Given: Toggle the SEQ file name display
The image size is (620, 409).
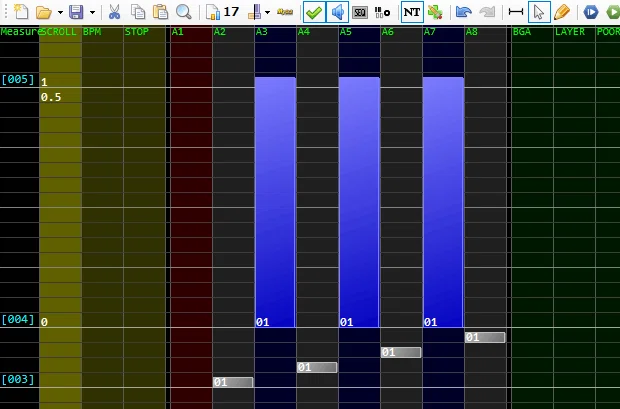Looking at the screenshot, I should pyautogui.click(x=359, y=12).
